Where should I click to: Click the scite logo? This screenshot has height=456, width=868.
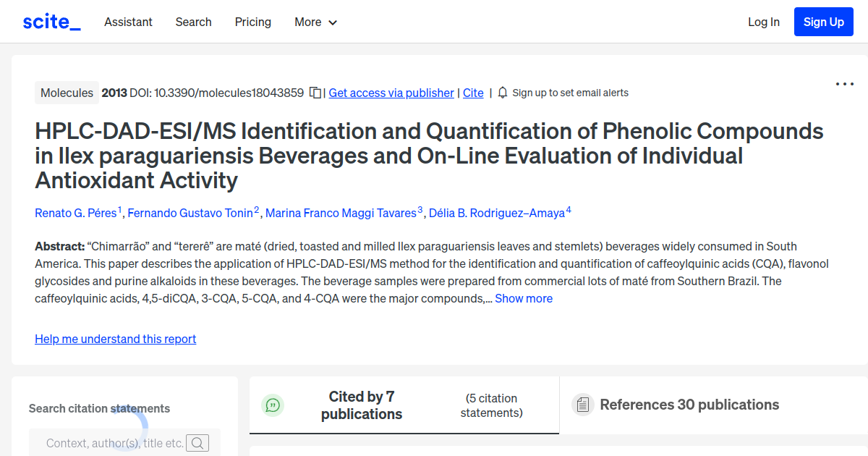click(51, 21)
